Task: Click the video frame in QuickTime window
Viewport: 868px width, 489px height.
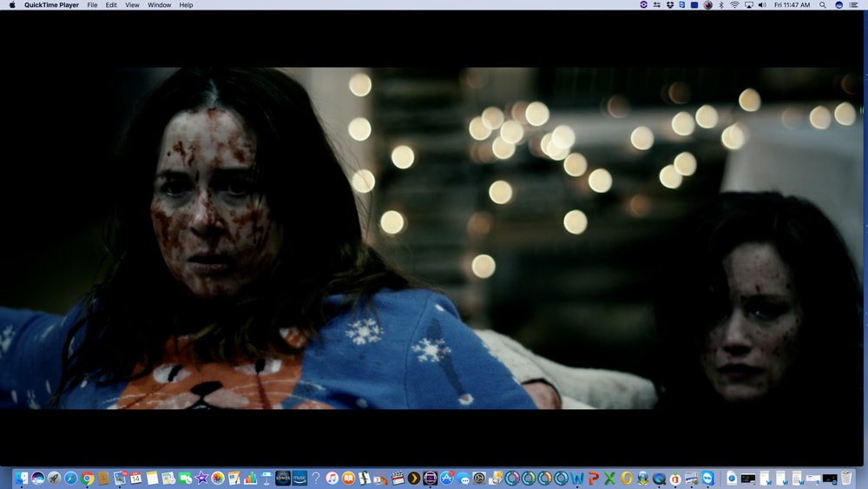Action: [431, 238]
